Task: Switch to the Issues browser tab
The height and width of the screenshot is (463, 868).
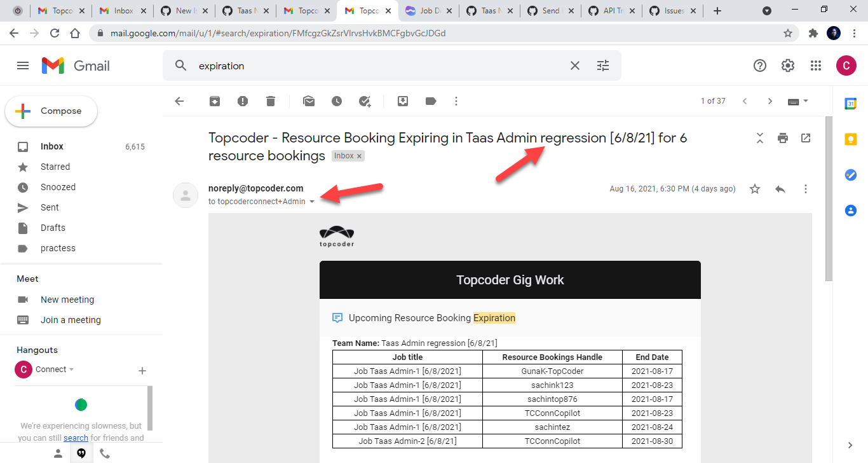Action: (672, 11)
